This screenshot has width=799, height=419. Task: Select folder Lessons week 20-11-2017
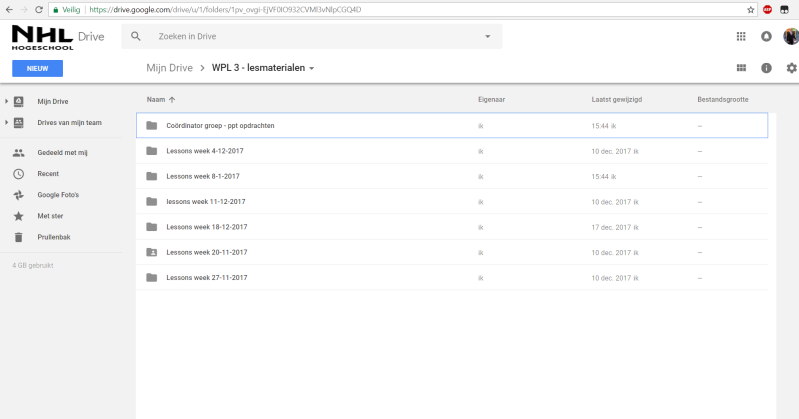[452, 252]
